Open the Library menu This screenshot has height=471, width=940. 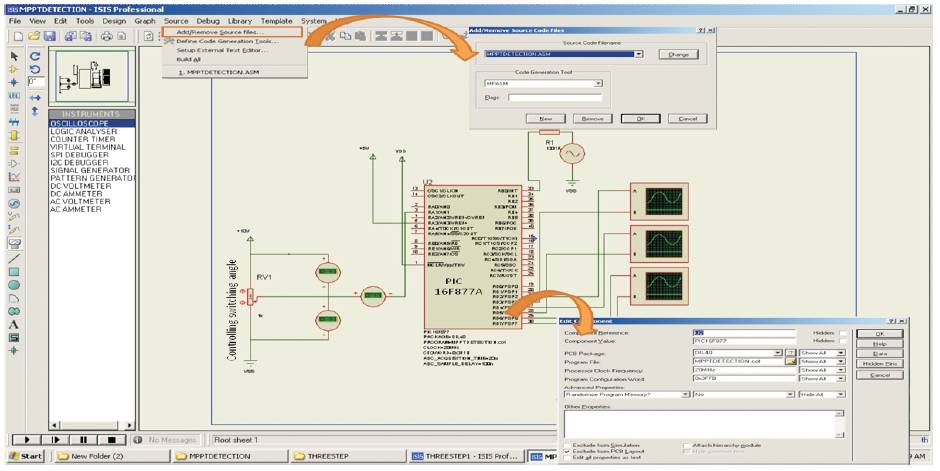click(240, 21)
